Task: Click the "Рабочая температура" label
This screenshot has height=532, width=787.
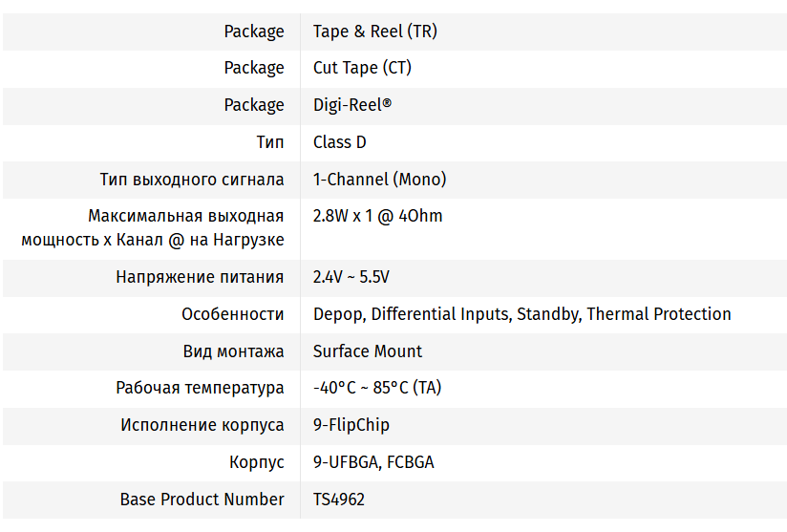Action: (x=200, y=388)
